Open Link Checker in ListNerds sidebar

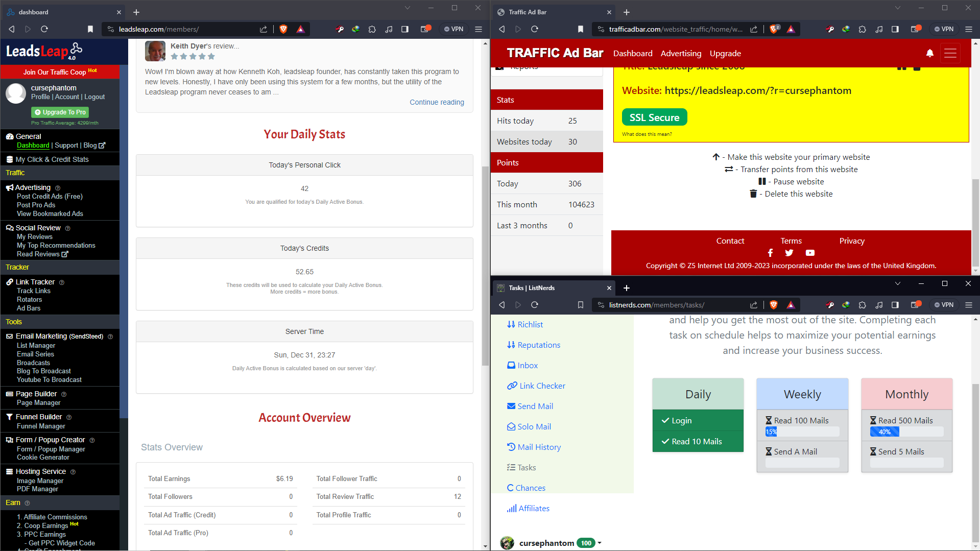pyautogui.click(x=536, y=386)
